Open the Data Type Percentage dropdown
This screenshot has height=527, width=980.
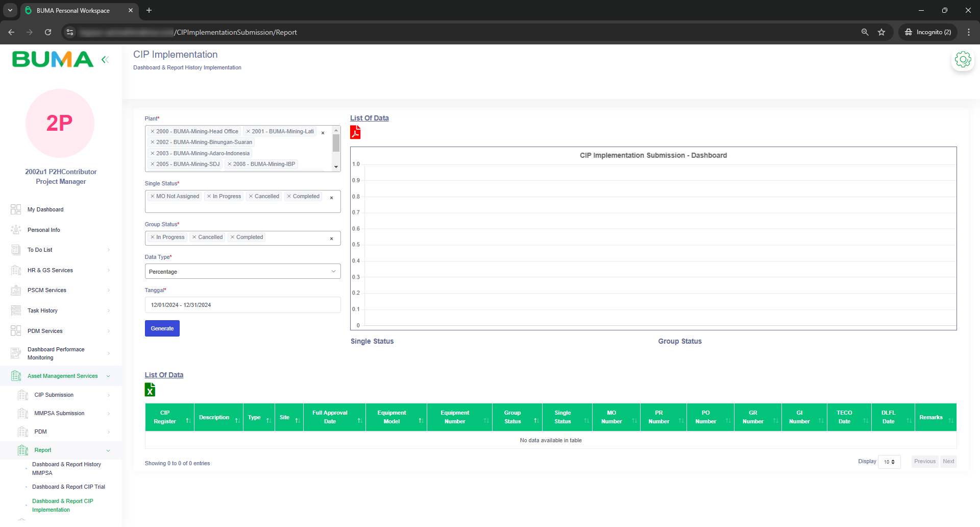[x=242, y=272]
